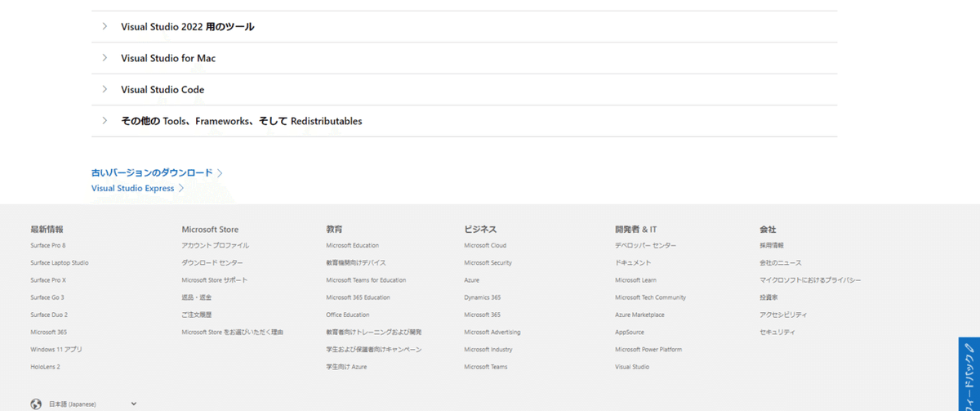
Task: Open the Microsoft Advertising link
Action: (x=492, y=332)
